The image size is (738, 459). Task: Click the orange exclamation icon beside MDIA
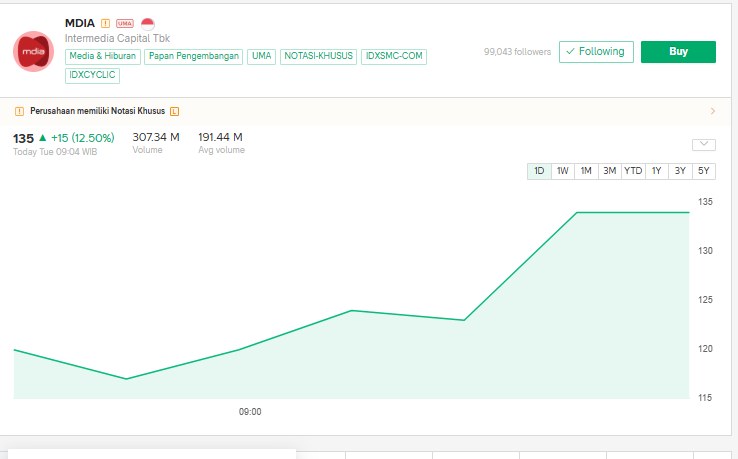[105, 23]
